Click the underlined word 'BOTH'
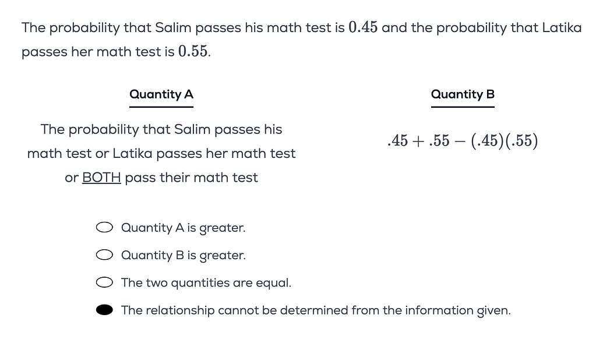 pyautogui.click(x=101, y=178)
